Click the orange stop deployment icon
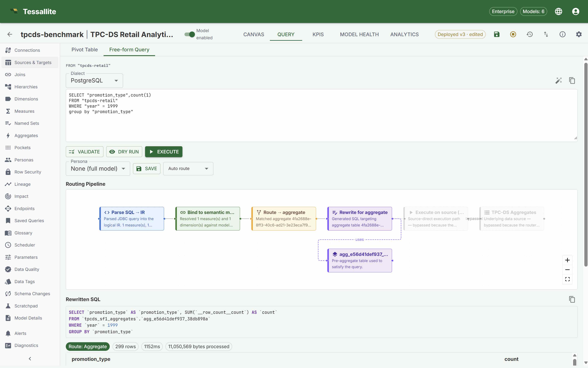Screen dimensions: 588x368 (513, 34)
